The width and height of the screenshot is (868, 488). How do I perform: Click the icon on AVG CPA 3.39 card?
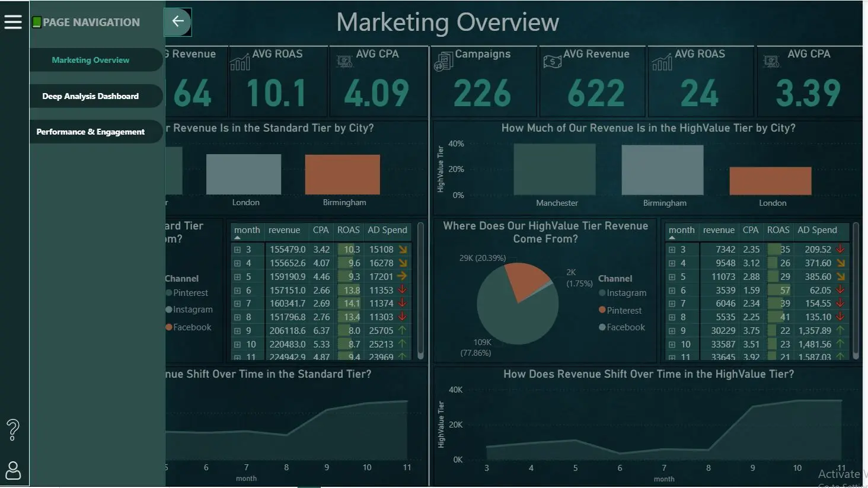tap(771, 61)
